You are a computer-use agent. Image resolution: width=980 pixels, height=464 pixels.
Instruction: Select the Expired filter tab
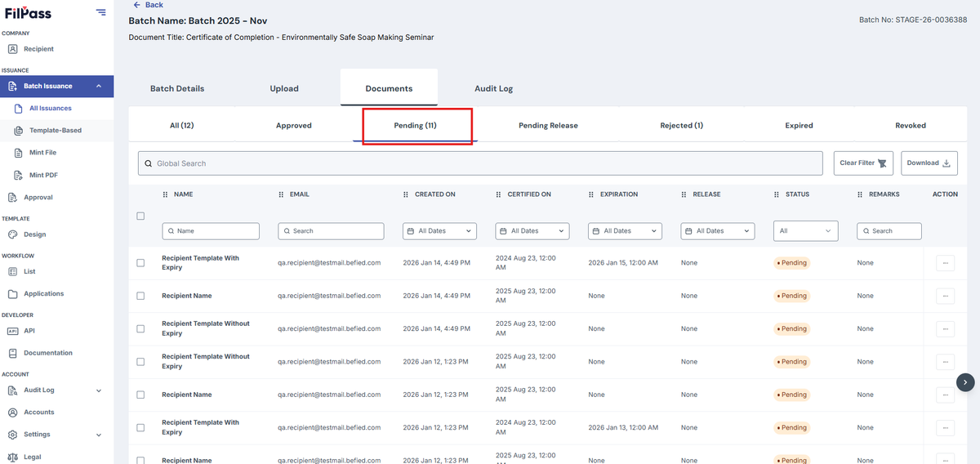point(799,126)
